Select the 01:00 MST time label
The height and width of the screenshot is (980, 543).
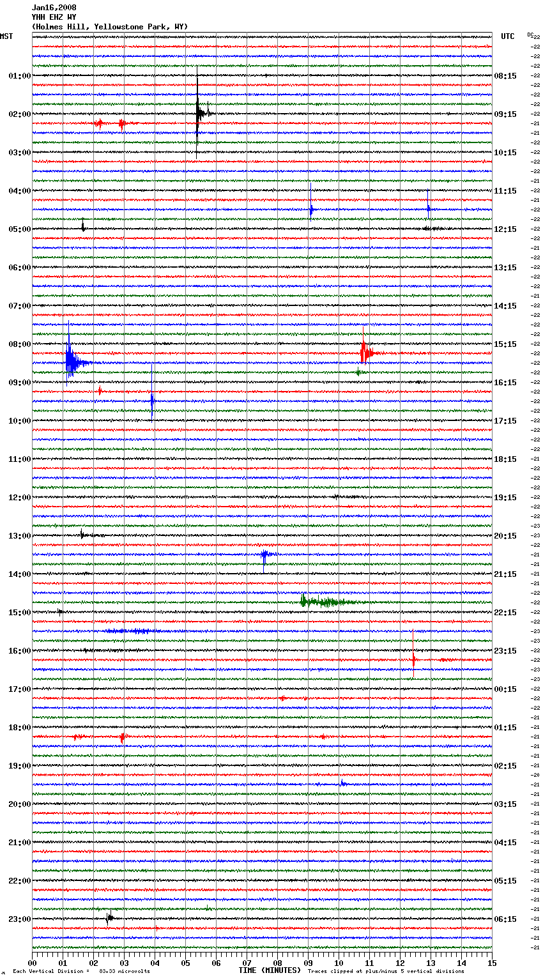[20, 76]
